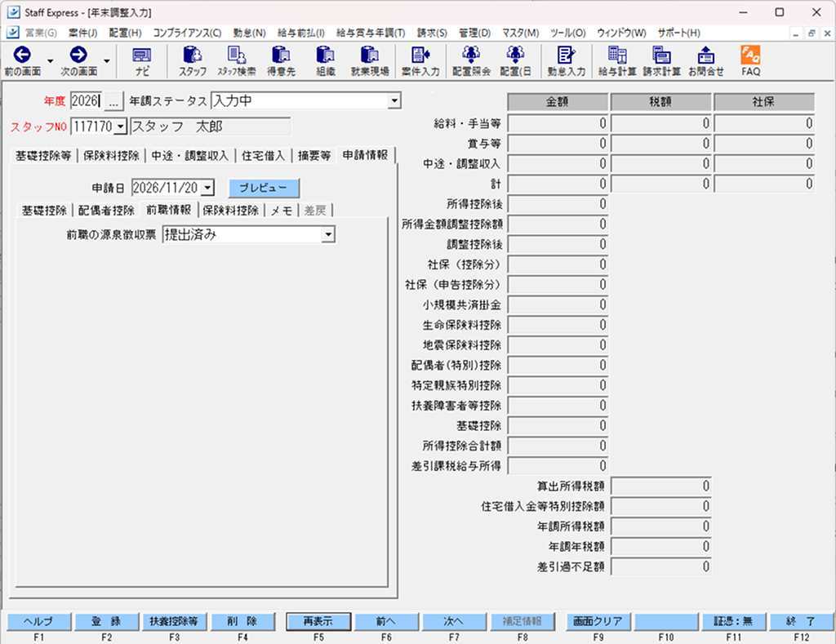Go to the previous screen (前の画面)
Screen dimensions: 836x644
tap(22, 60)
